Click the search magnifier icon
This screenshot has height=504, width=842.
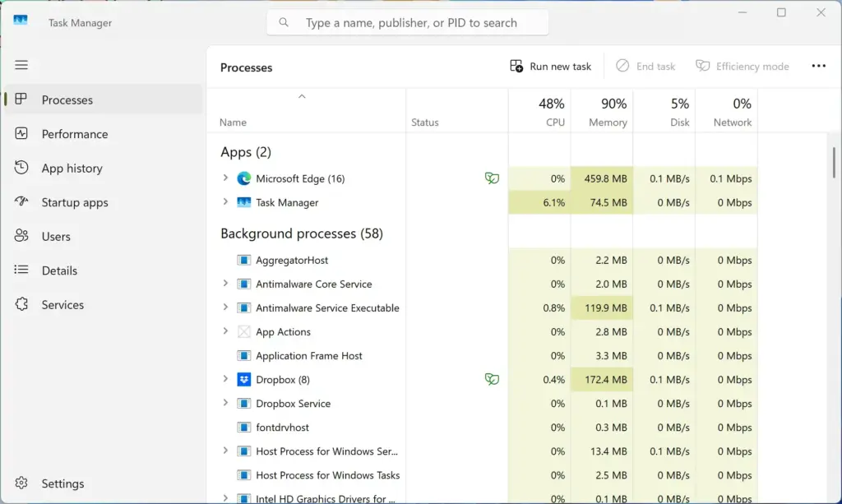[284, 22]
